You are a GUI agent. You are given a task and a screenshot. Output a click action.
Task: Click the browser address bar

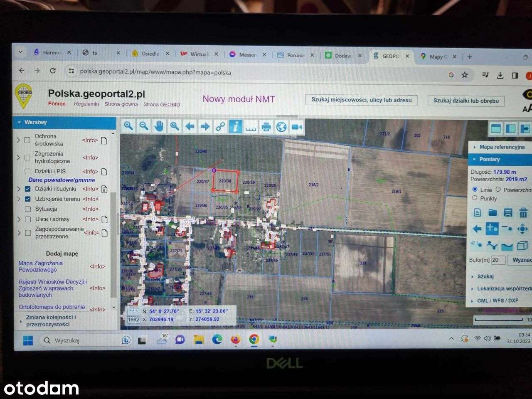coord(258,73)
